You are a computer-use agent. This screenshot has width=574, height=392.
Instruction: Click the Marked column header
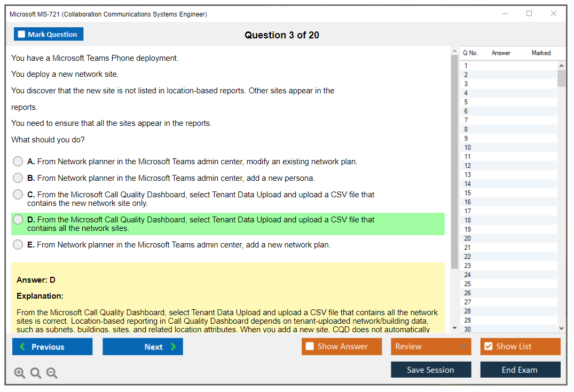coord(541,53)
